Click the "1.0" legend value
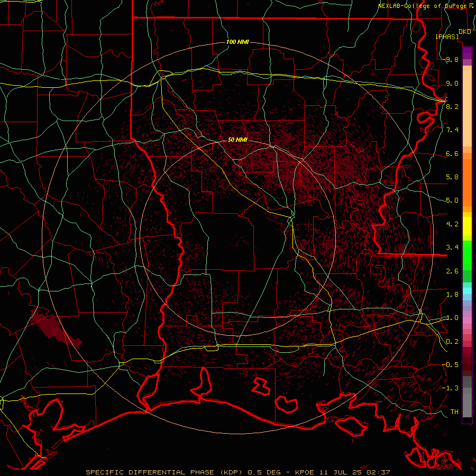The height and width of the screenshot is (476, 476). (x=452, y=318)
